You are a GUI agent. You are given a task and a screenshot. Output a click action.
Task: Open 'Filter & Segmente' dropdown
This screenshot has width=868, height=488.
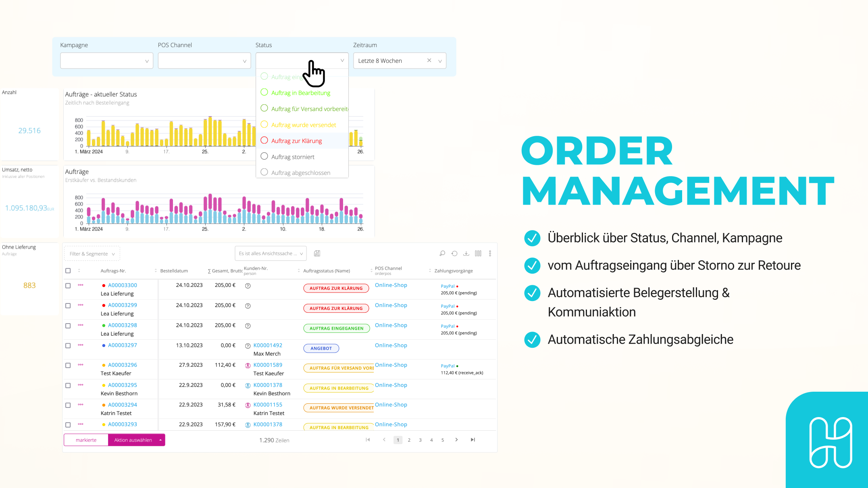[x=92, y=254]
